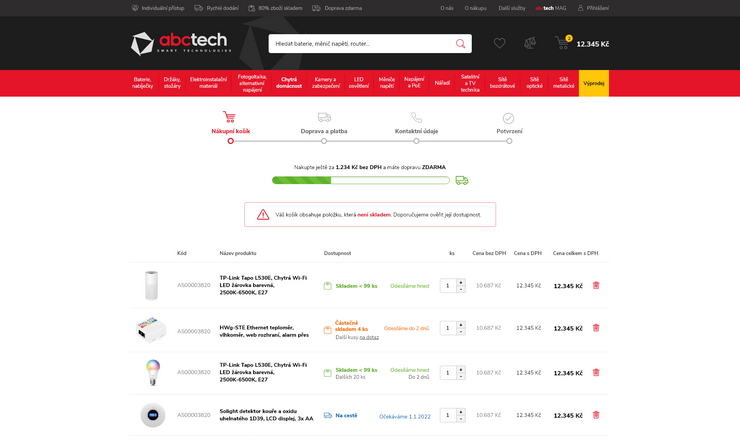The height and width of the screenshot is (443, 740).
Task: Open the Výprodej menu item
Action: (x=593, y=83)
